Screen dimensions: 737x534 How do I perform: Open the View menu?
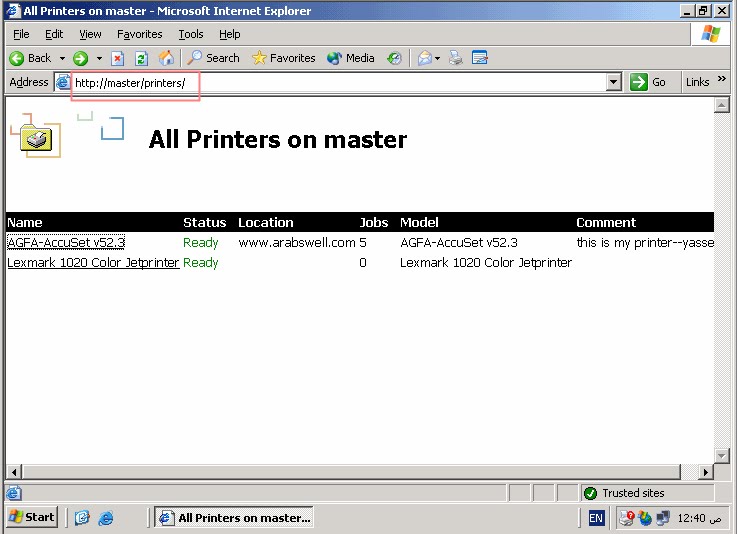90,34
